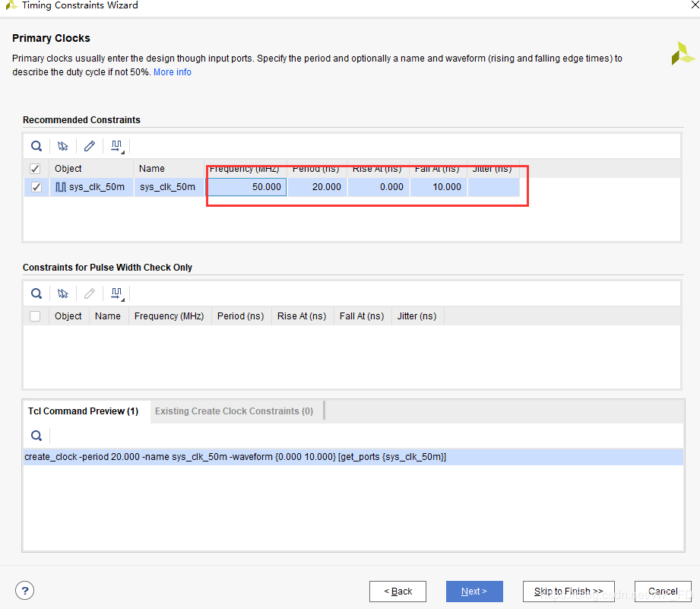Uncheck the sys_clk_50m constraint row checkbox
Image resolution: width=700 pixels, height=609 pixels.
tap(36, 187)
